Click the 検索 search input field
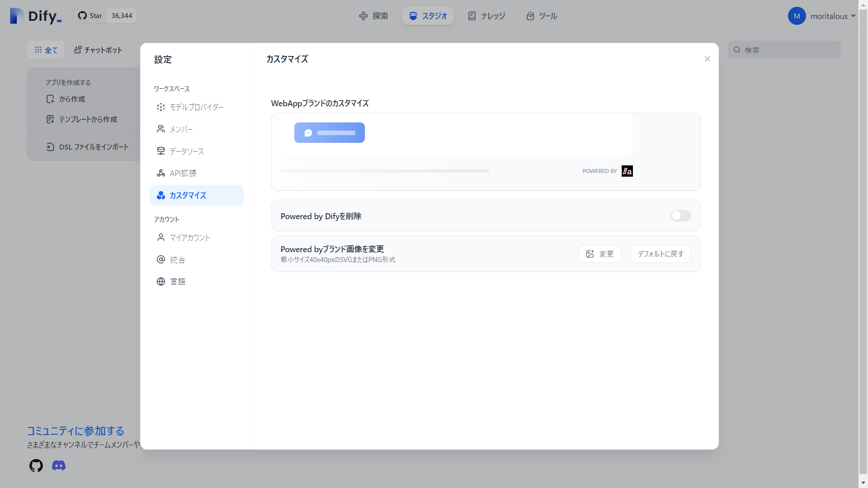 click(789, 50)
